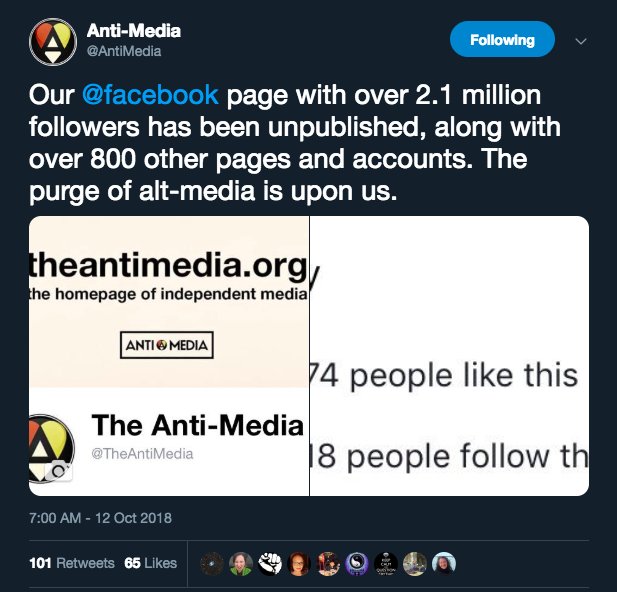
Task: Open the green-shirt person's avatar
Action: (241, 563)
